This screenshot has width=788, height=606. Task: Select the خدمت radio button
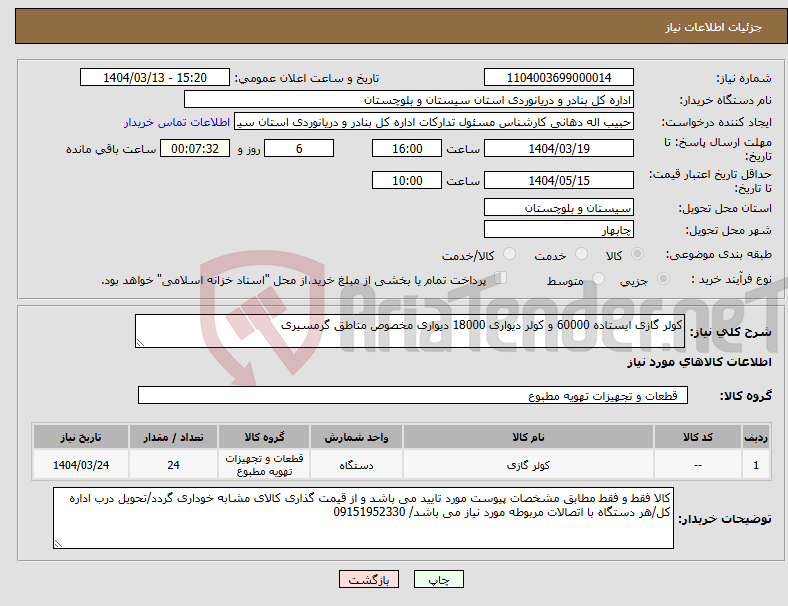pos(581,254)
